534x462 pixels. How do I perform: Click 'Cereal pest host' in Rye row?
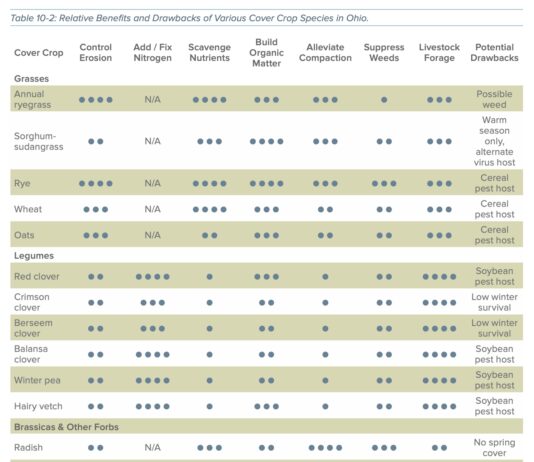tap(494, 183)
